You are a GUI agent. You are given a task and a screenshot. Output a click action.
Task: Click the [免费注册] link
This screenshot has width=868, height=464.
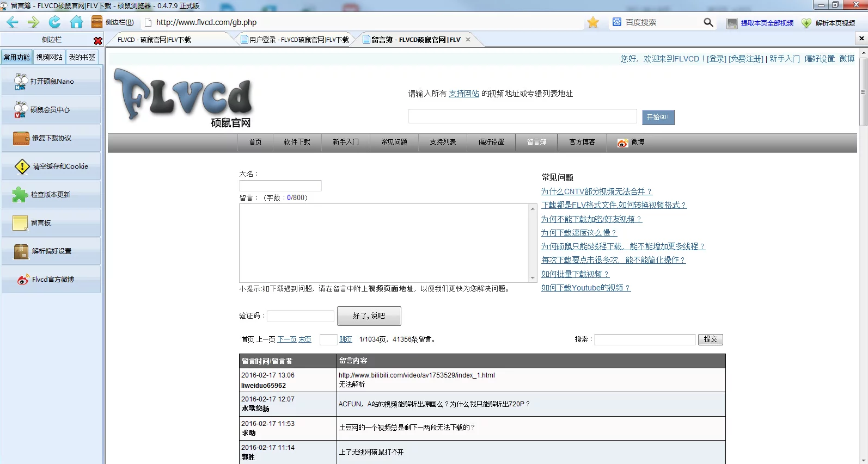tap(746, 59)
